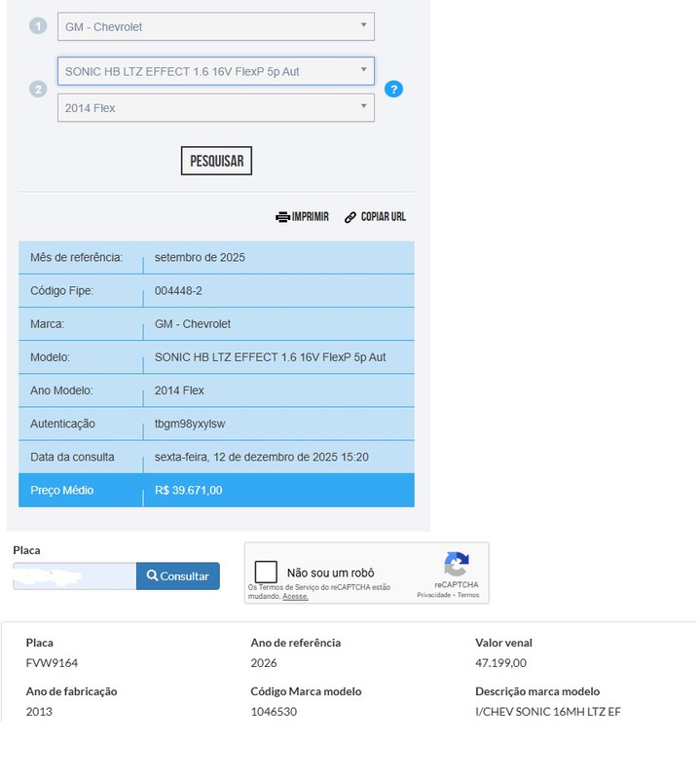Select the table value 'GM - Chevrolet' under Marca
Image resolution: width=700 pixels, height=779 pixels.
[x=194, y=325]
